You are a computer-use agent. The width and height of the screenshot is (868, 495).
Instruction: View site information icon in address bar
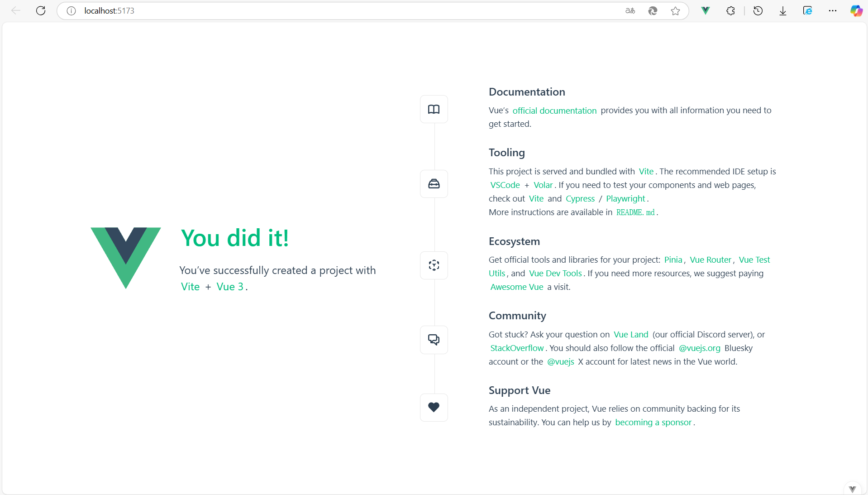pos(71,11)
